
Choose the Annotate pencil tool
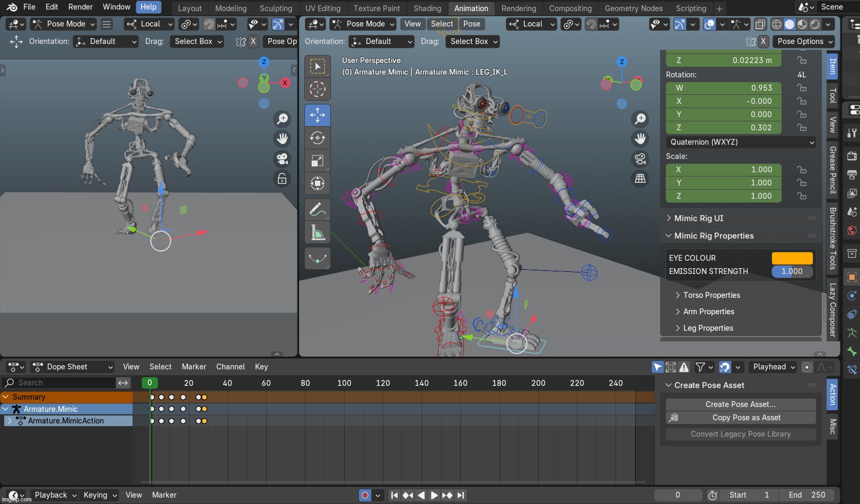tap(317, 210)
